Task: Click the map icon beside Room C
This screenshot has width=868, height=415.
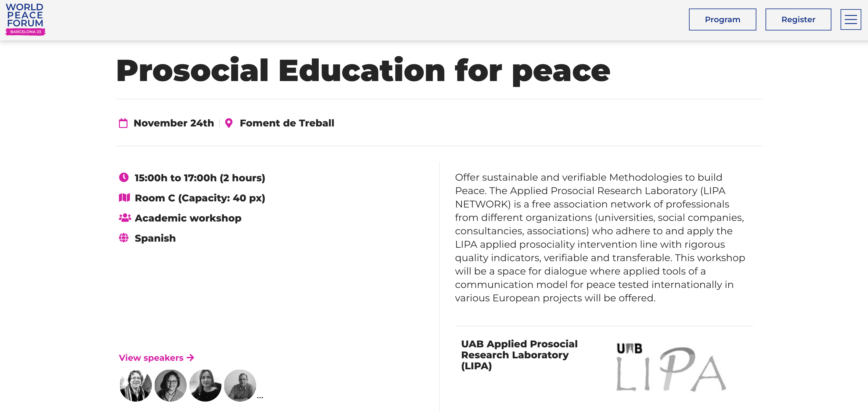Action: [124, 197]
